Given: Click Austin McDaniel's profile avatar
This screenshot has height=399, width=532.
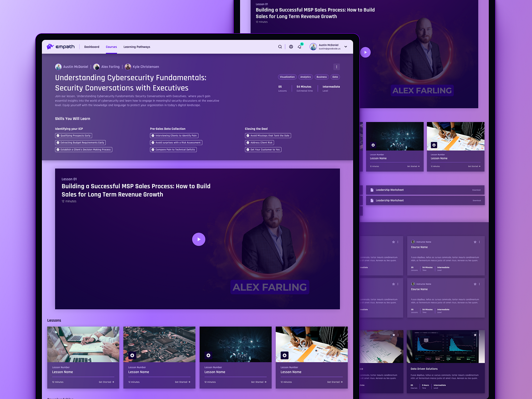Looking at the screenshot, I should (x=313, y=47).
